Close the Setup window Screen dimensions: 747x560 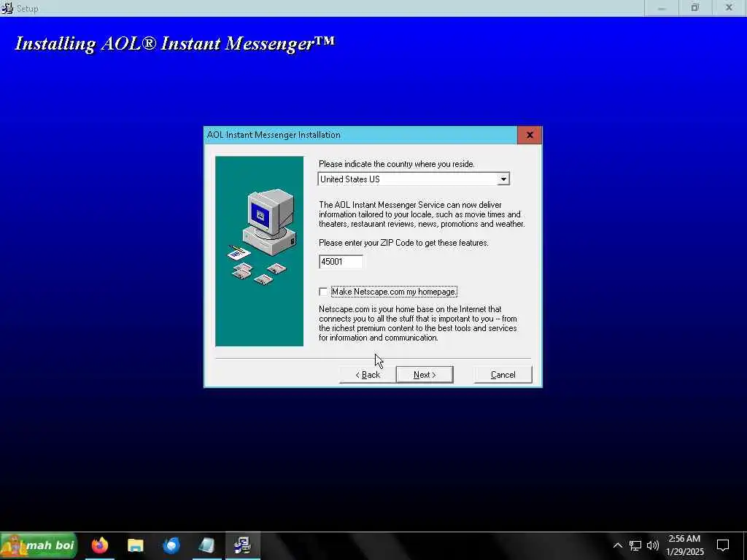click(x=729, y=8)
